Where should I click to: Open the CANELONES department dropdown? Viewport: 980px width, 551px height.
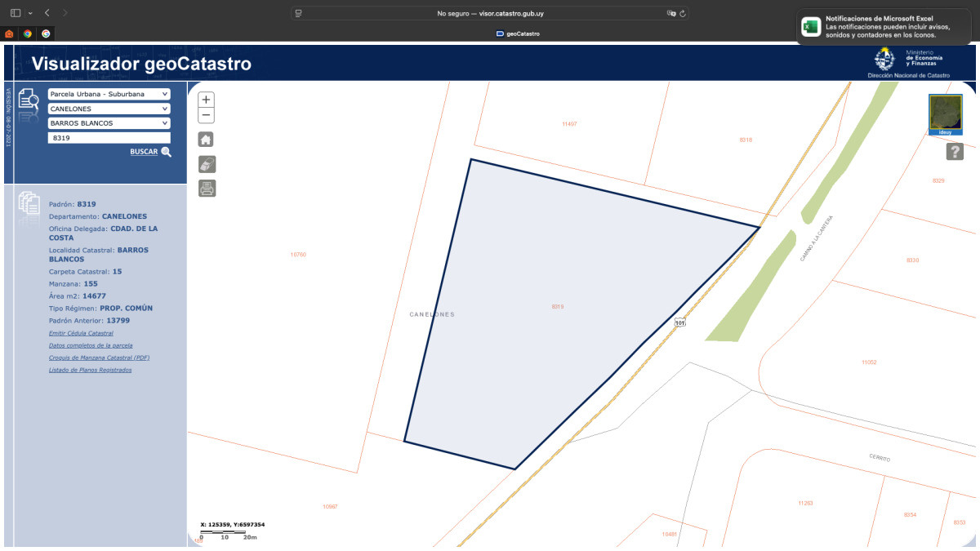pyautogui.click(x=109, y=109)
